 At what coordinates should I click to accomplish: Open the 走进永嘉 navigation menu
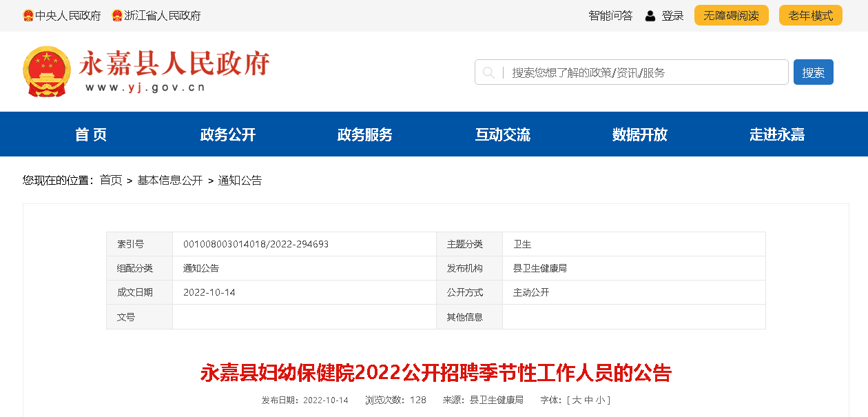tap(777, 134)
